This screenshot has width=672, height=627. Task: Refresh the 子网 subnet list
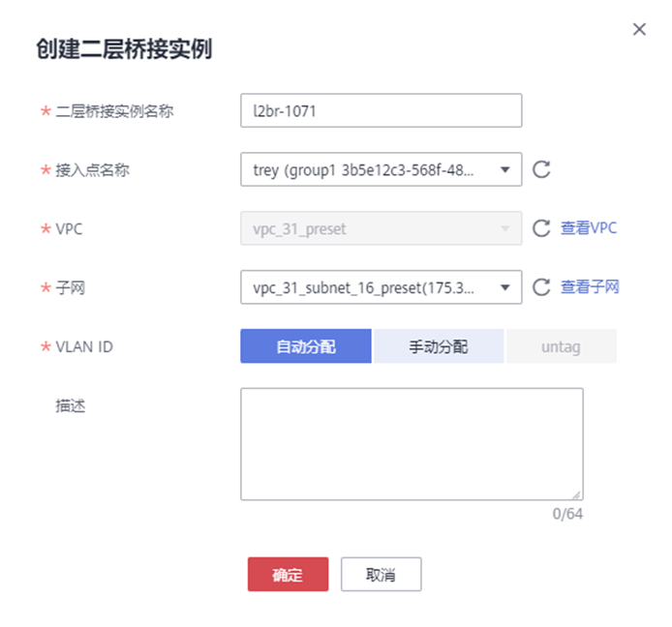542,286
